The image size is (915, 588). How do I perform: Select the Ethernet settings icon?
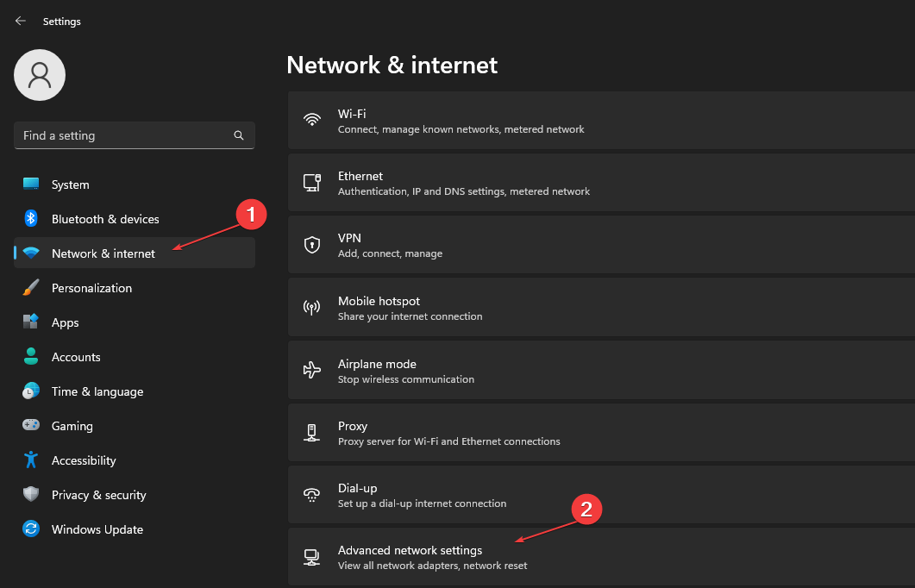point(311,182)
